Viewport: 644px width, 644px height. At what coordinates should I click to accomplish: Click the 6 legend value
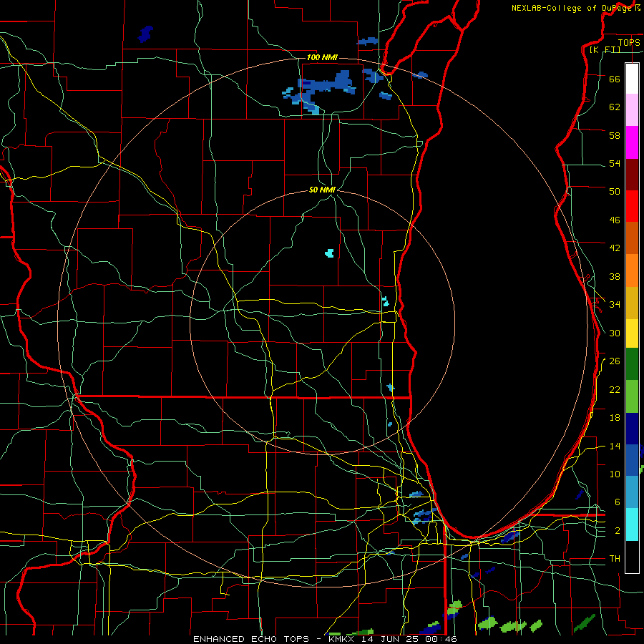[x=618, y=502]
